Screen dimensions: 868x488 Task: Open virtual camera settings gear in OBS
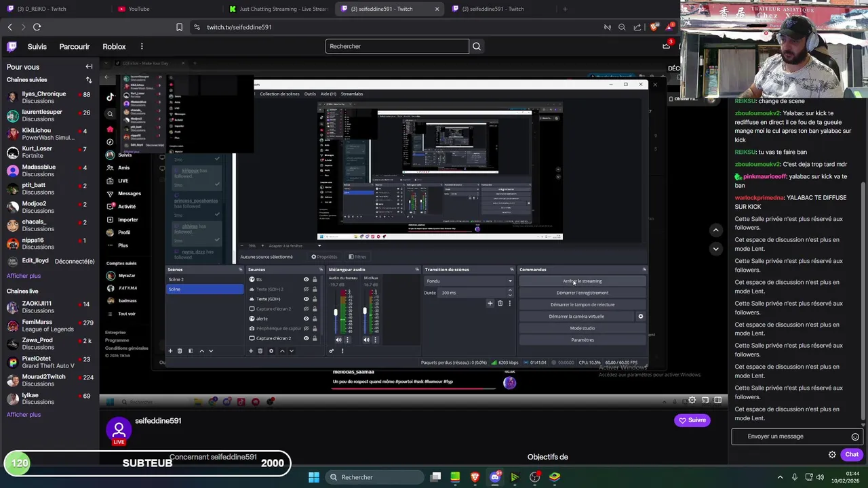coord(640,317)
